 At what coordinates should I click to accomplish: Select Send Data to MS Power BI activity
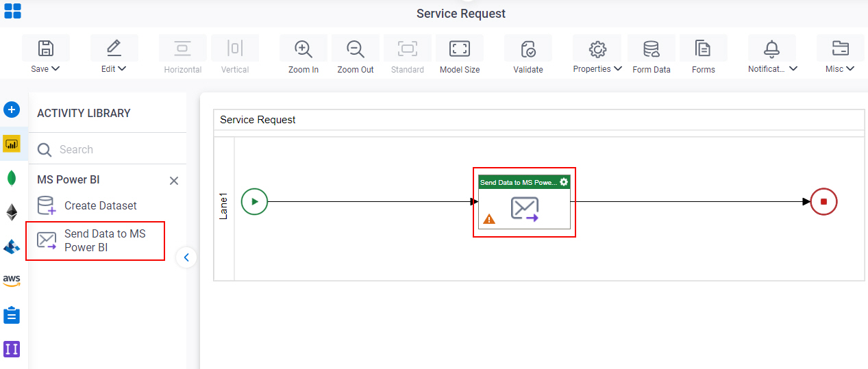tap(95, 240)
